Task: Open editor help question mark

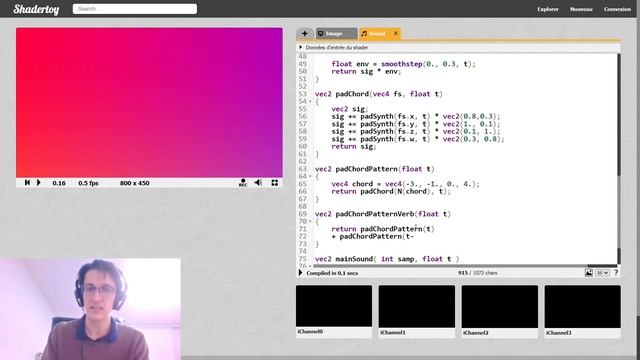Action: coord(616,273)
